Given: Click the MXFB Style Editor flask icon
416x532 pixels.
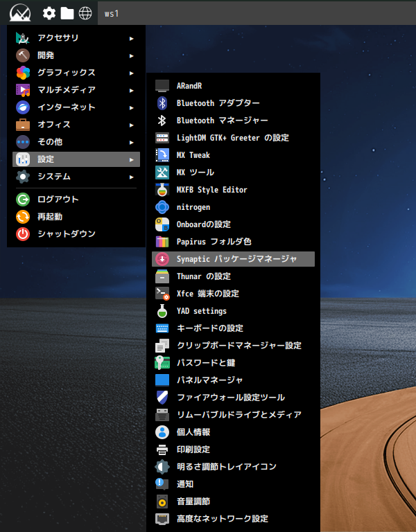Looking at the screenshot, I should (162, 190).
